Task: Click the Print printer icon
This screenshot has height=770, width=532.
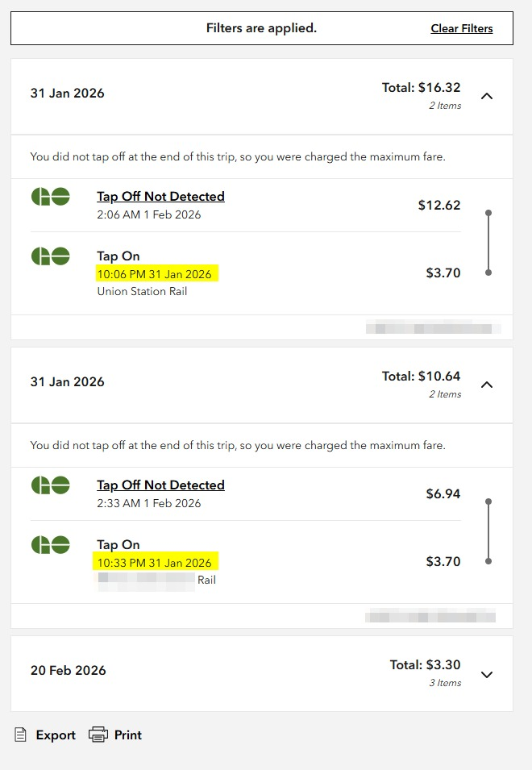Action: click(98, 735)
